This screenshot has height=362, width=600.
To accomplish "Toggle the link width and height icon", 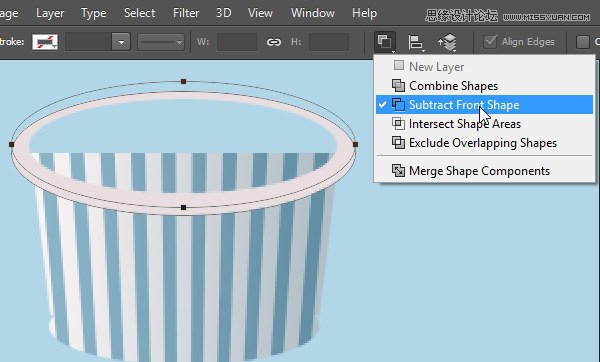I will coord(274,42).
